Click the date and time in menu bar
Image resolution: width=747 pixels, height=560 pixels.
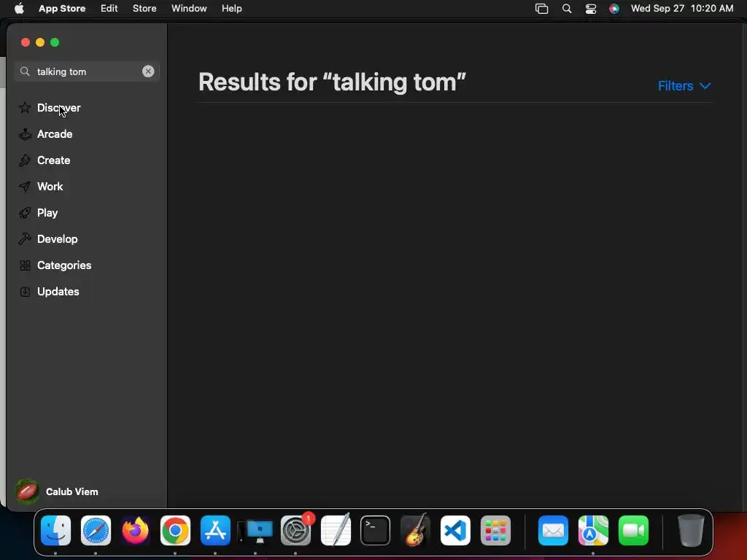click(682, 8)
